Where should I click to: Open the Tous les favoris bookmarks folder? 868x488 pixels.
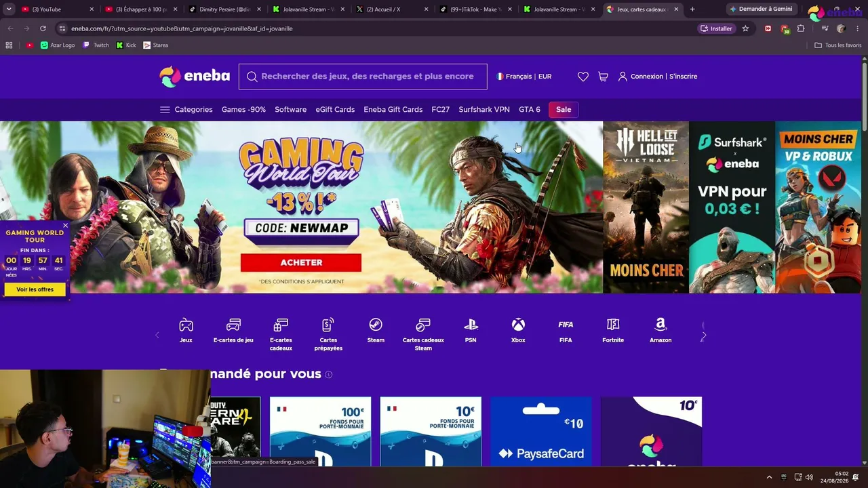click(x=837, y=45)
